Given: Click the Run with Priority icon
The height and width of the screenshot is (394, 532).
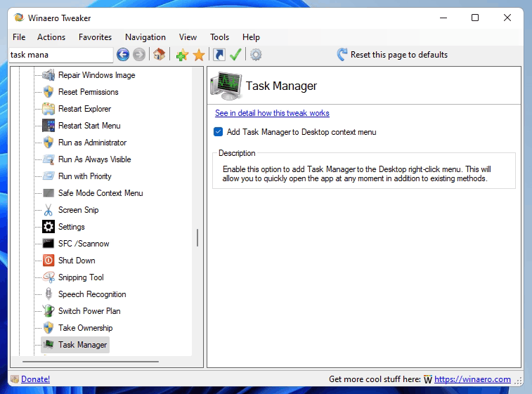Looking at the screenshot, I should pyautogui.click(x=48, y=176).
